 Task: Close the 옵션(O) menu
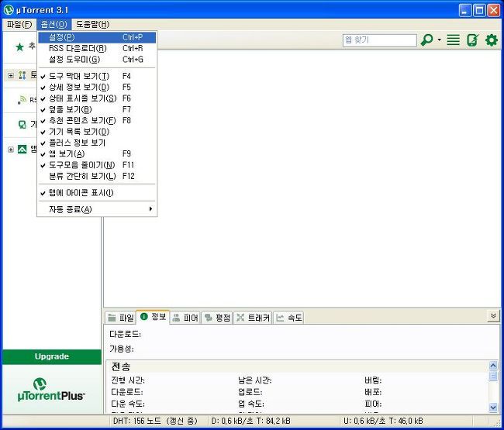[54, 25]
